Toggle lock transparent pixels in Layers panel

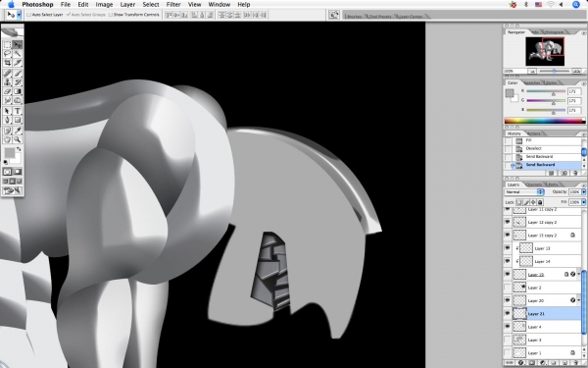coord(519,202)
